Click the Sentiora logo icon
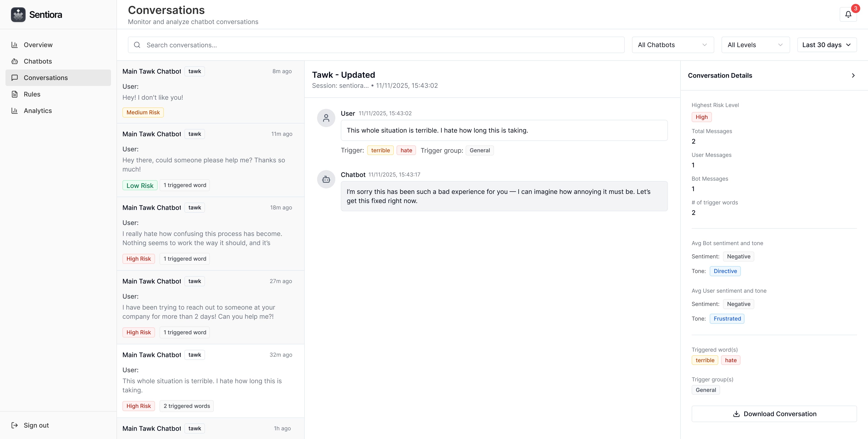Screen dimensions: 868x439 pyautogui.click(x=18, y=14)
